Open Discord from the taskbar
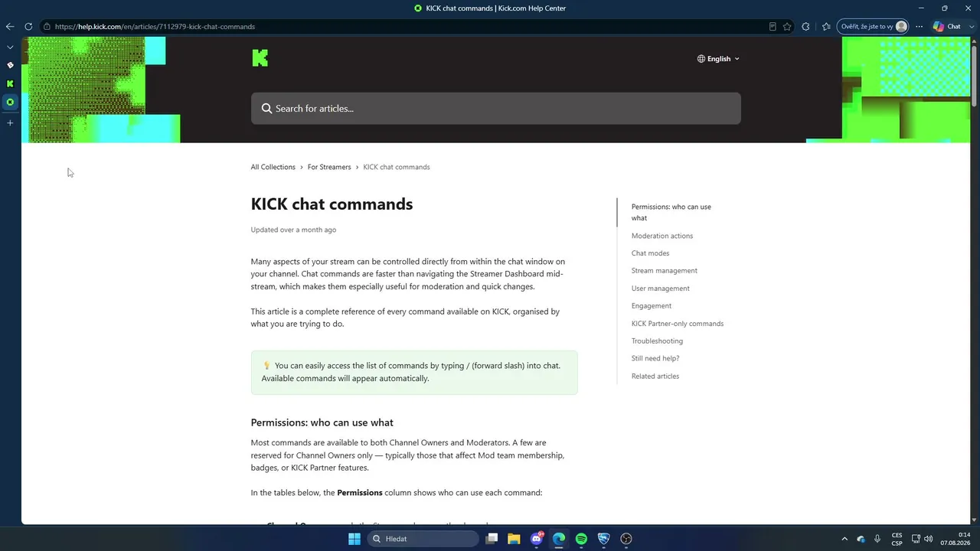This screenshot has width=980, height=551. [537, 539]
